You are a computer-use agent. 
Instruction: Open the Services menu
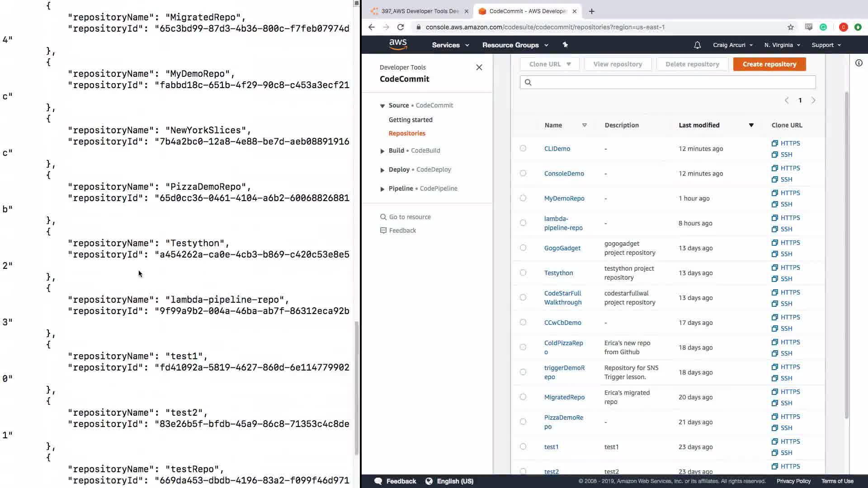click(x=450, y=45)
